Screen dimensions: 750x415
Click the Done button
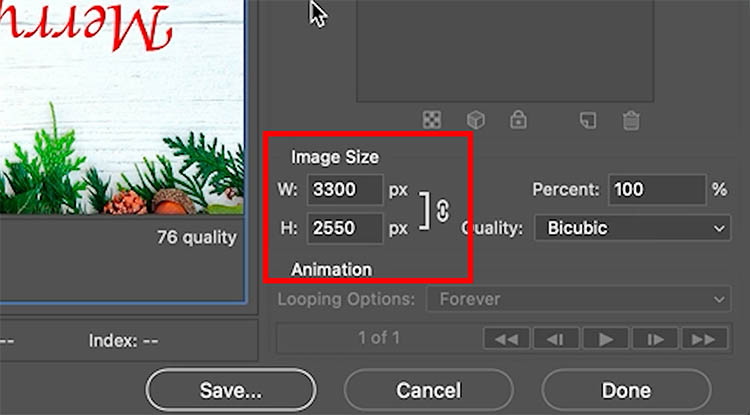[x=626, y=390]
